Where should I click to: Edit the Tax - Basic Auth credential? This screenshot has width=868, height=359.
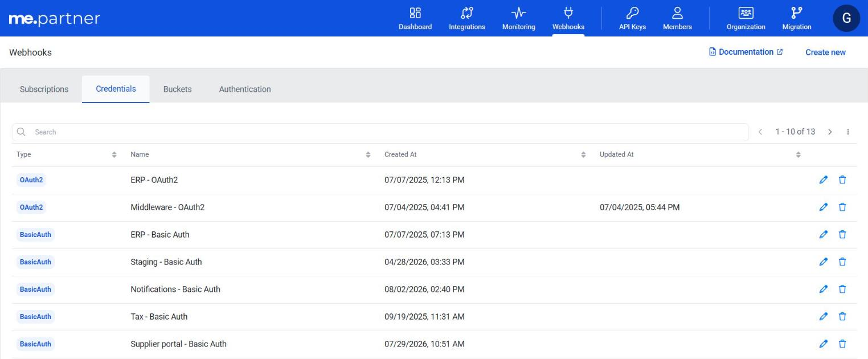pyautogui.click(x=823, y=317)
